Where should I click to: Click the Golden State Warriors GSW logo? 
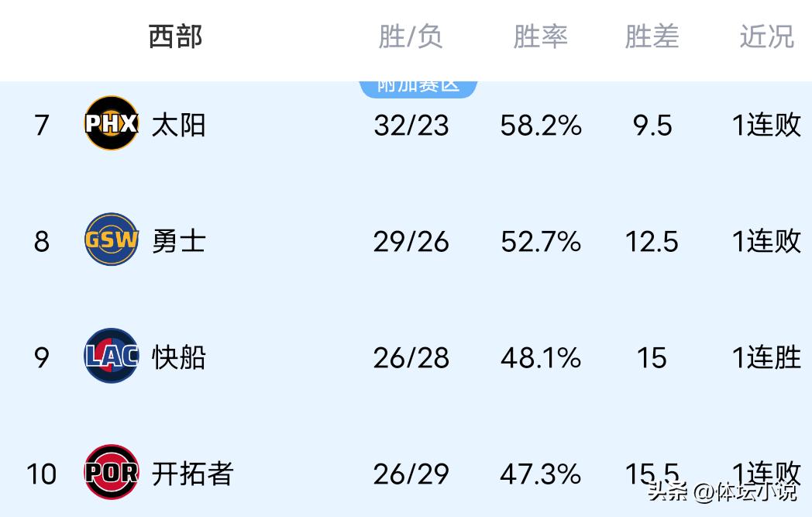111,240
